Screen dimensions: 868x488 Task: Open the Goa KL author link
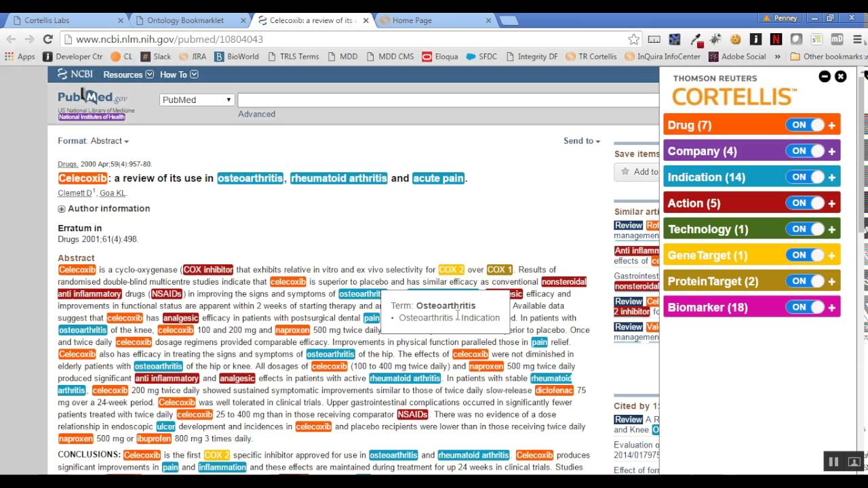point(113,193)
